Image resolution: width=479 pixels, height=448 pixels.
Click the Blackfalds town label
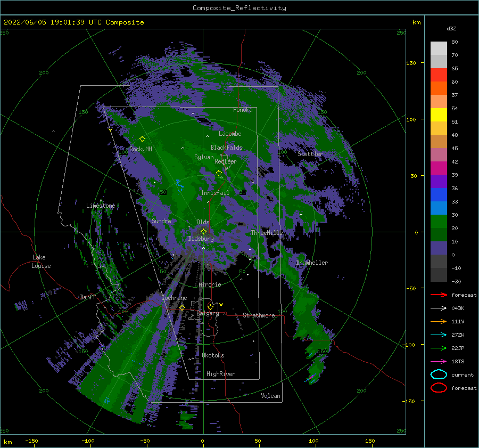point(226,148)
